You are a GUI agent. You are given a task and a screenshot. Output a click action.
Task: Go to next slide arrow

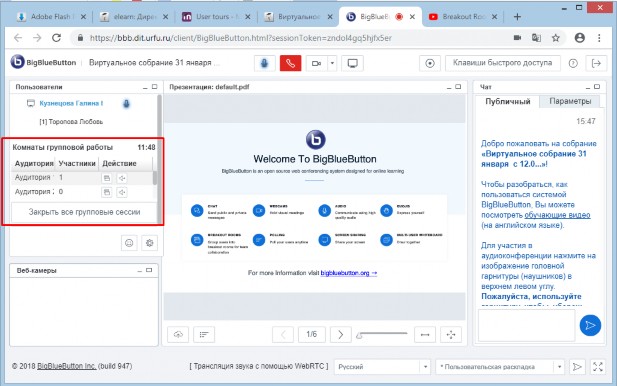pyautogui.click(x=340, y=334)
